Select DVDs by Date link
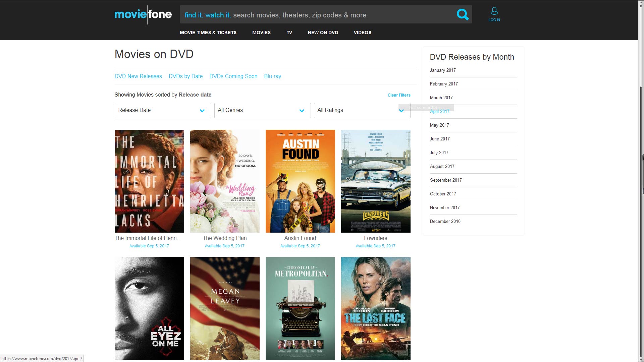644x362 pixels. [x=185, y=76]
